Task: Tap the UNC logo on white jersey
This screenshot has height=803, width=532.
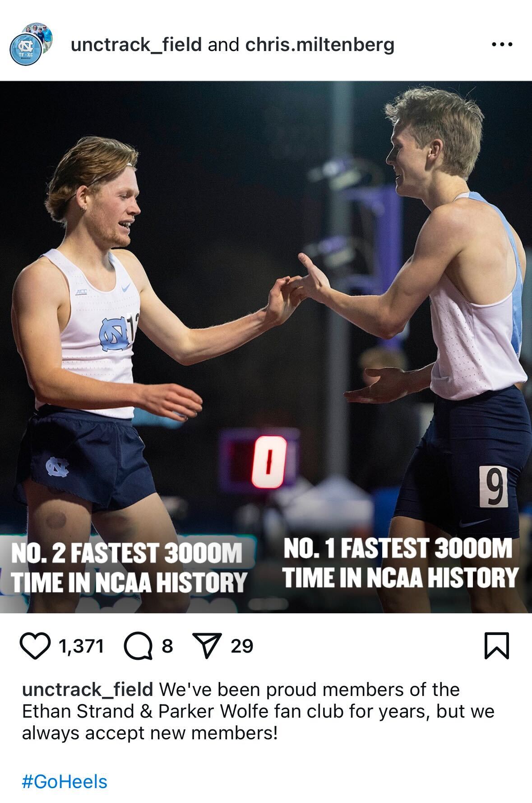Action: coord(114,335)
